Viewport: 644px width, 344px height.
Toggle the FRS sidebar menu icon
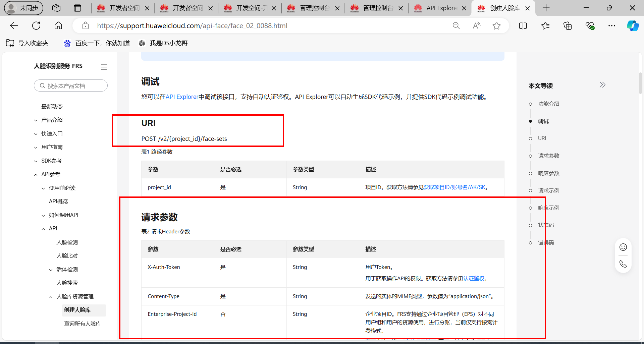click(104, 67)
